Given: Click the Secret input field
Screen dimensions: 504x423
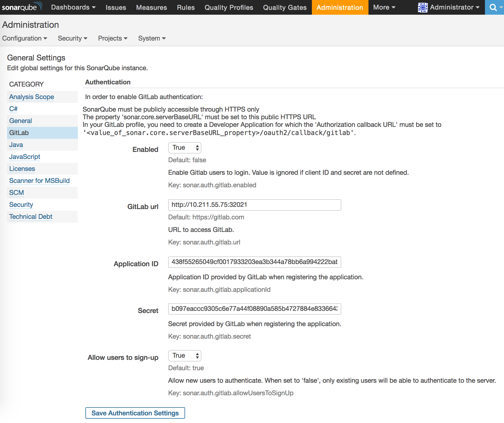Looking at the screenshot, I should tap(254, 309).
